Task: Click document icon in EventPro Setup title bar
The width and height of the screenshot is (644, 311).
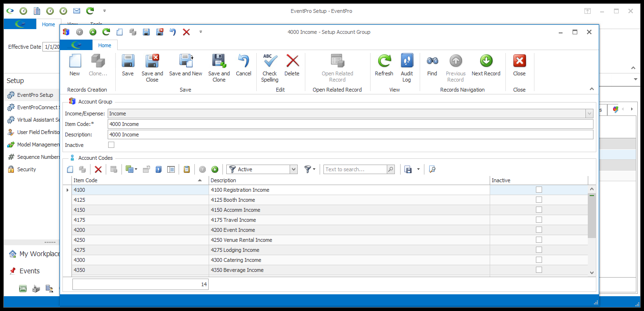Action: coord(37,10)
